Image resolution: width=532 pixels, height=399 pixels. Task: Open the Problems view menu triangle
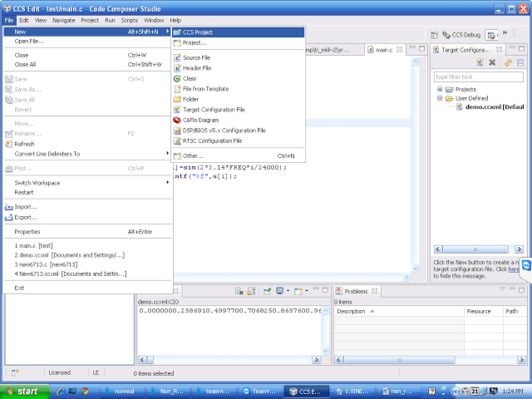(502, 288)
